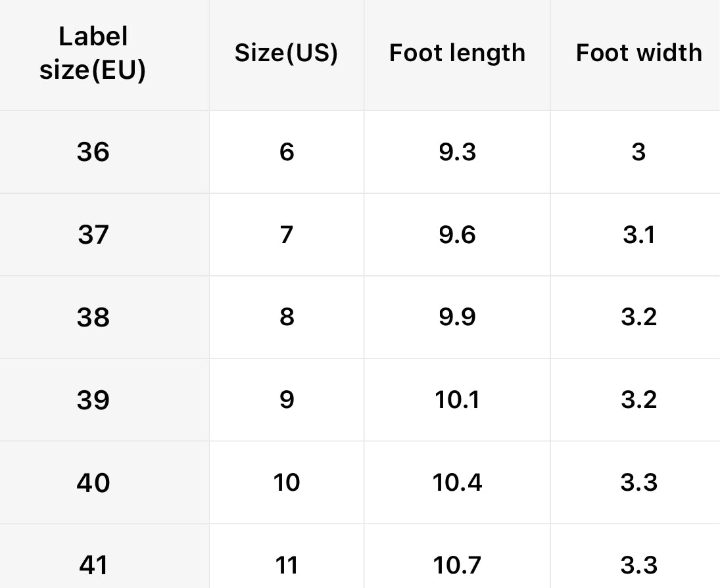Viewport: 720px width, 588px height.
Task: Click foot width 3.2 in EU 38 row
Action: pos(638,317)
